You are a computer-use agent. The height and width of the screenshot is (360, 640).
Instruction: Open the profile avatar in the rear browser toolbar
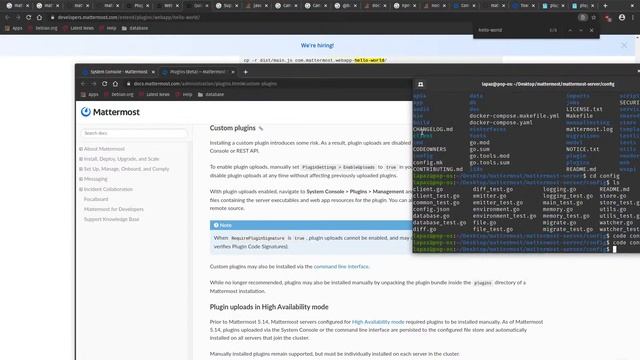pyautogui.click(x=622, y=18)
